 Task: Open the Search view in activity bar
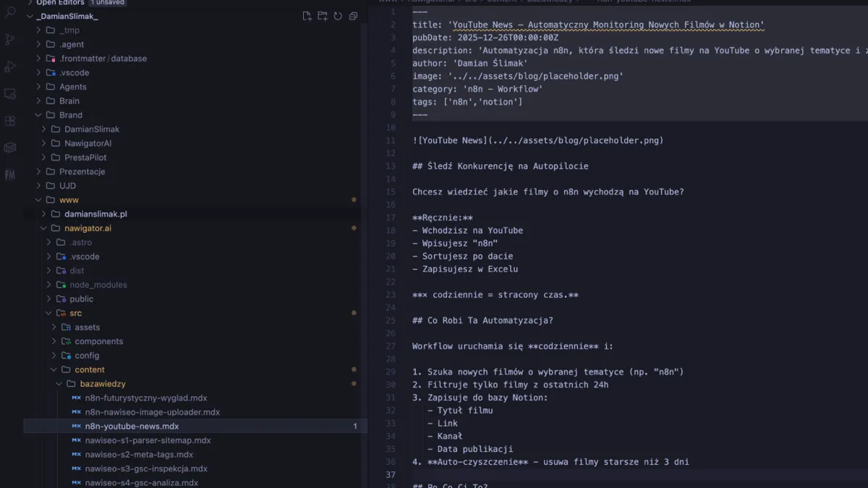tap(10, 12)
